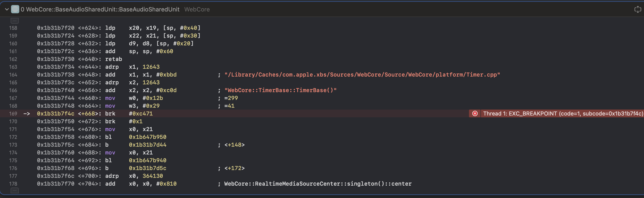
Task: Click the add sp, sp, #0x60 instruction
Action: [139, 51]
